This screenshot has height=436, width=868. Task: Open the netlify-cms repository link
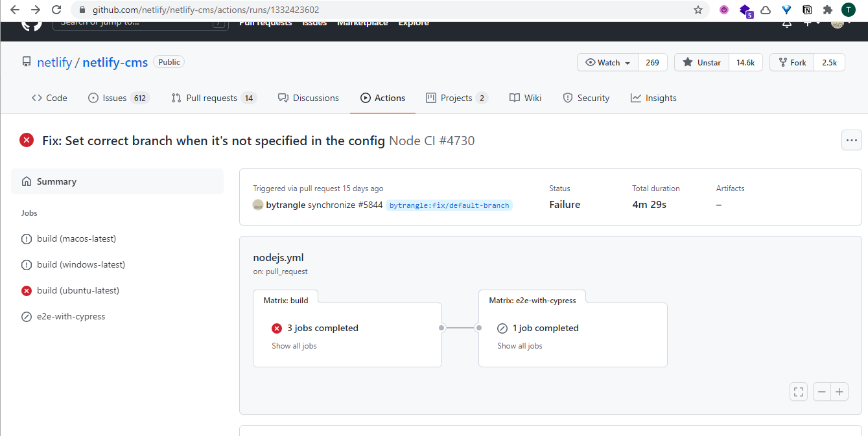coord(115,62)
